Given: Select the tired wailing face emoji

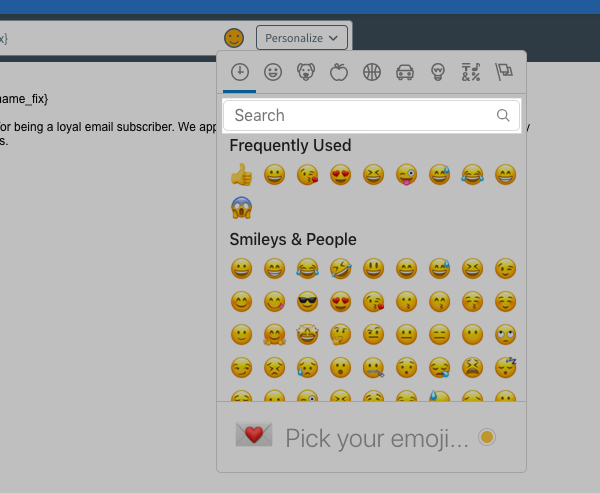Looking at the screenshot, I should pos(472,367).
